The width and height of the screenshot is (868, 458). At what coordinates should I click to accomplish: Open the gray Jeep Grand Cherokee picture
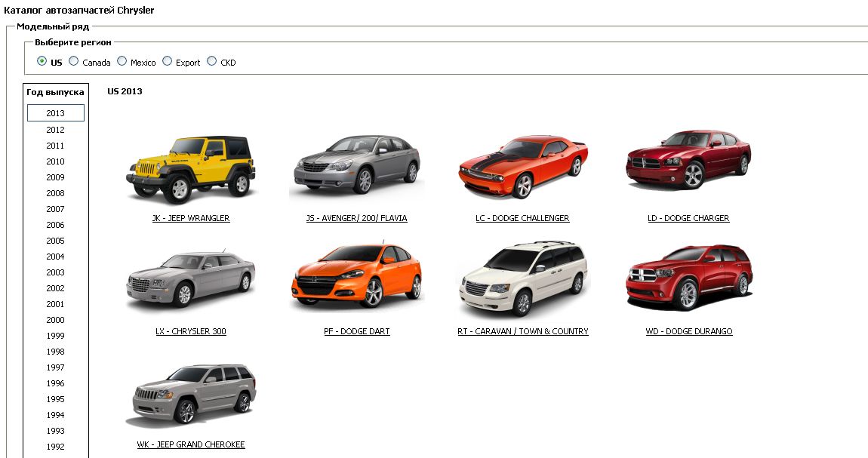(x=191, y=395)
